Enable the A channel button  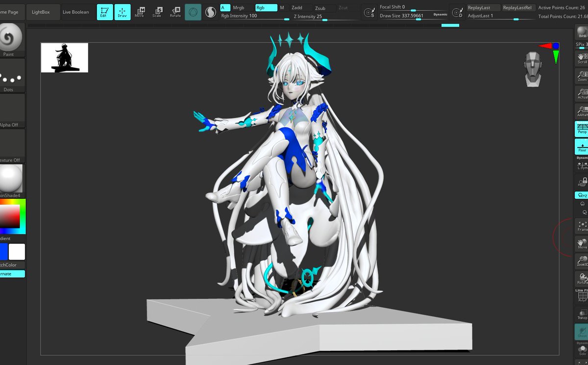(225, 7)
